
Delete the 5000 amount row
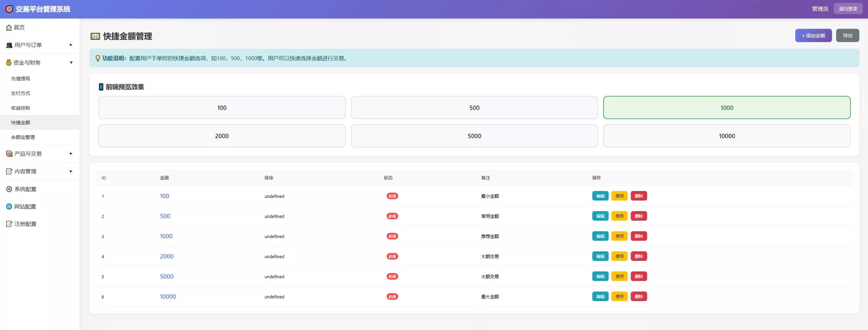[x=638, y=276]
